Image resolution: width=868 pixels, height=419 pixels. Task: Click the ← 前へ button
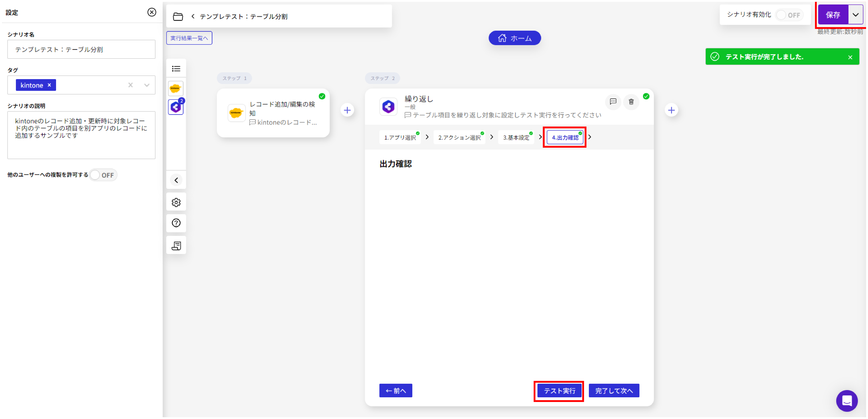(396, 390)
